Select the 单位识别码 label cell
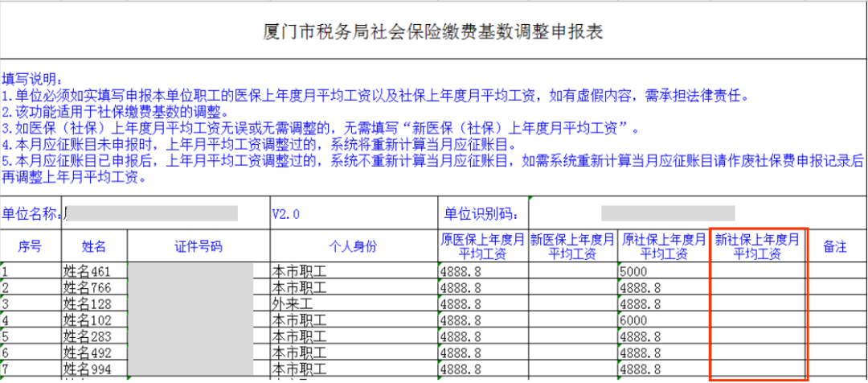This screenshot has height=383, width=868. click(482, 214)
